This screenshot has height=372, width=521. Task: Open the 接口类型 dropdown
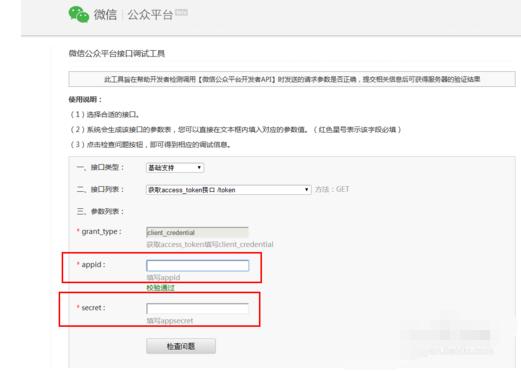click(175, 168)
